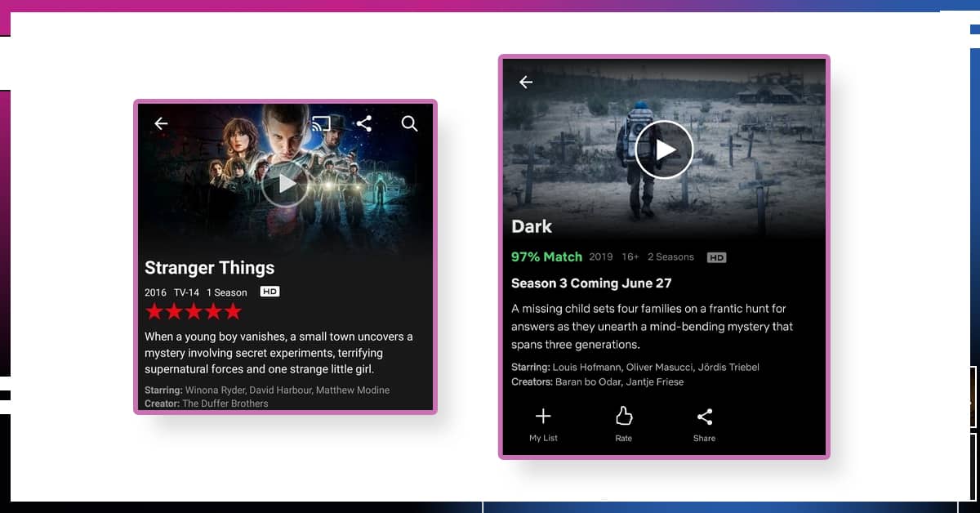This screenshot has height=513, width=980.
Task: Click the HD badge under Stranger Things
Action: click(269, 292)
